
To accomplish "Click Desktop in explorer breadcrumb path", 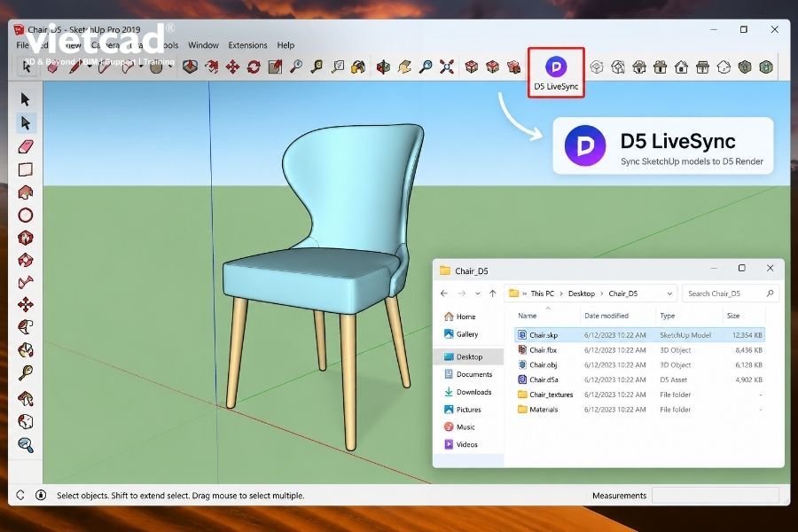I will (x=581, y=293).
